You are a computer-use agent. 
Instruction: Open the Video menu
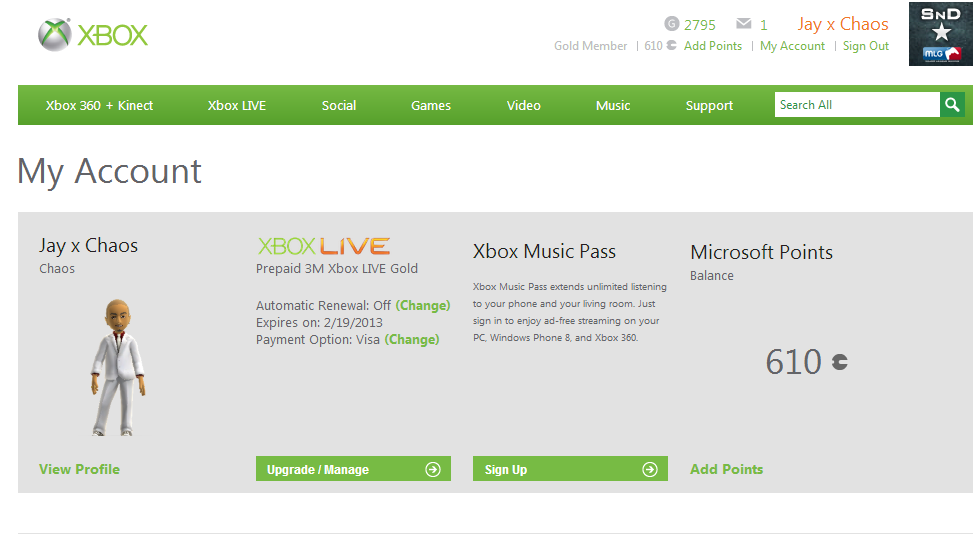(523, 105)
